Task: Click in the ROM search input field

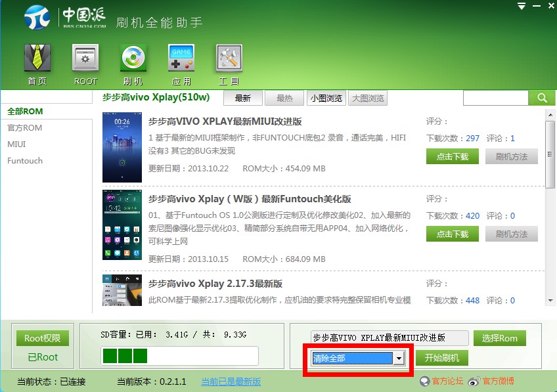Action: coord(495,98)
